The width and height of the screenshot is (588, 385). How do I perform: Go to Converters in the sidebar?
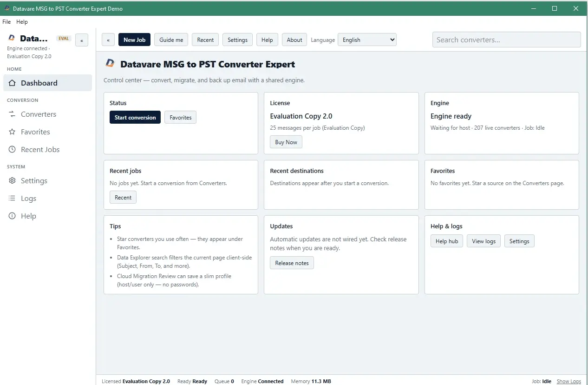click(x=47, y=114)
